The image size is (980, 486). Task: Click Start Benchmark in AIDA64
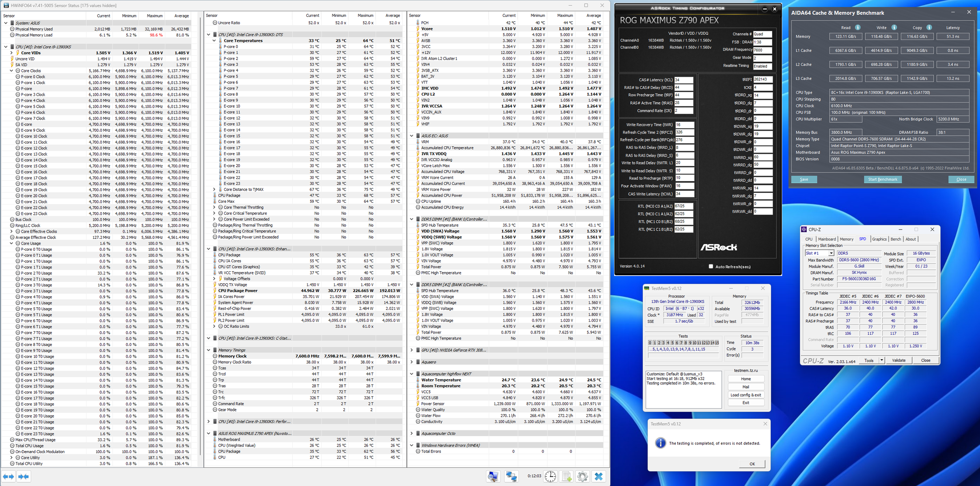[882, 179]
